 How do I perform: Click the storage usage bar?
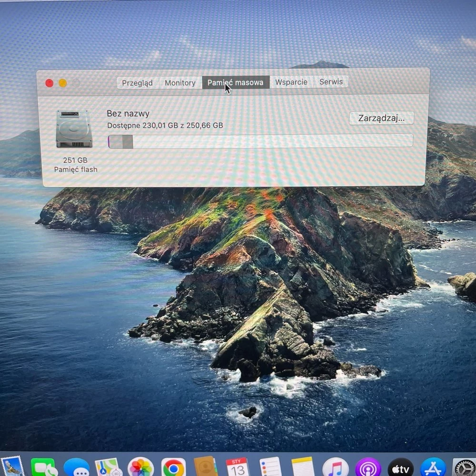260,141
